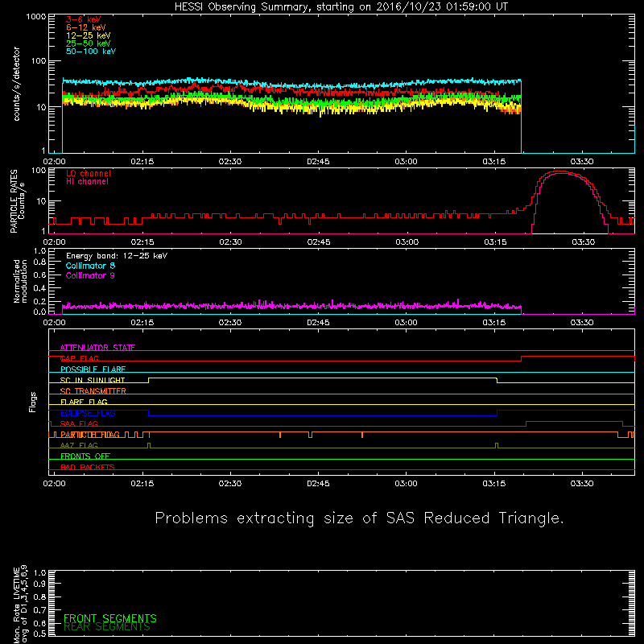
Task: Click '02:15' under the count-rate panel
Action: click(142, 162)
